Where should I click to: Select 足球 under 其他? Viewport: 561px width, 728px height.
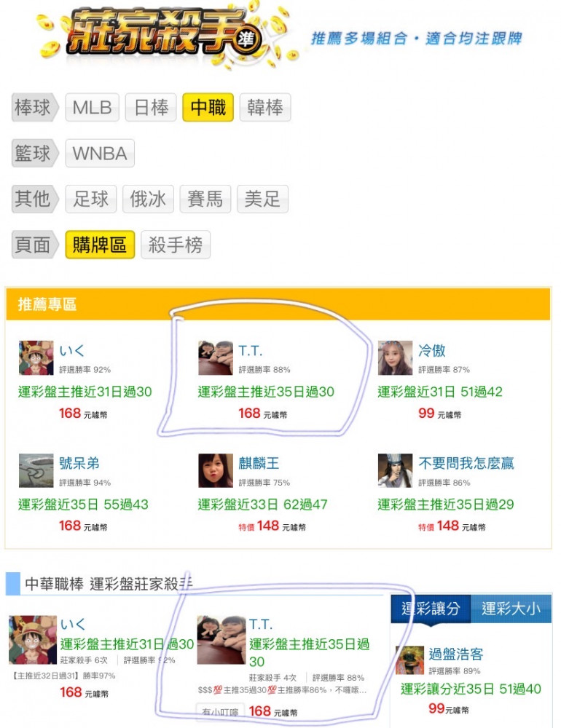click(x=90, y=199)
